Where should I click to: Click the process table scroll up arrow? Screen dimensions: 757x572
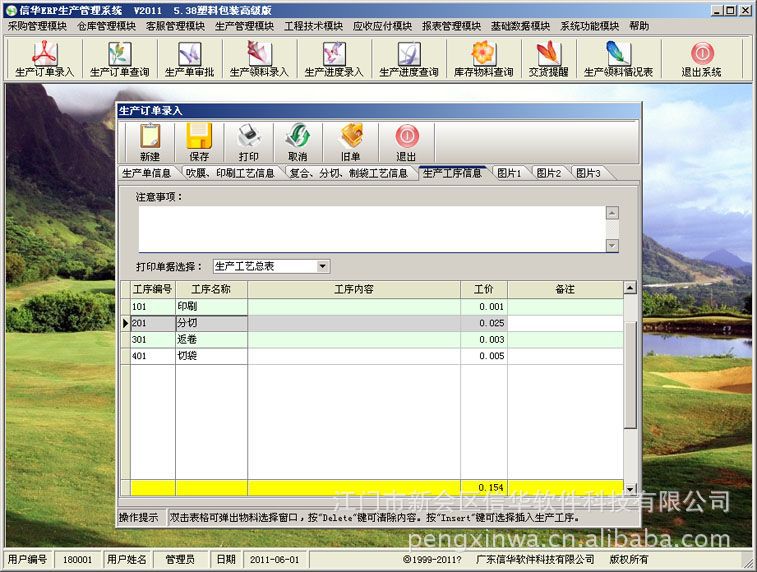(x=630, y=288)
